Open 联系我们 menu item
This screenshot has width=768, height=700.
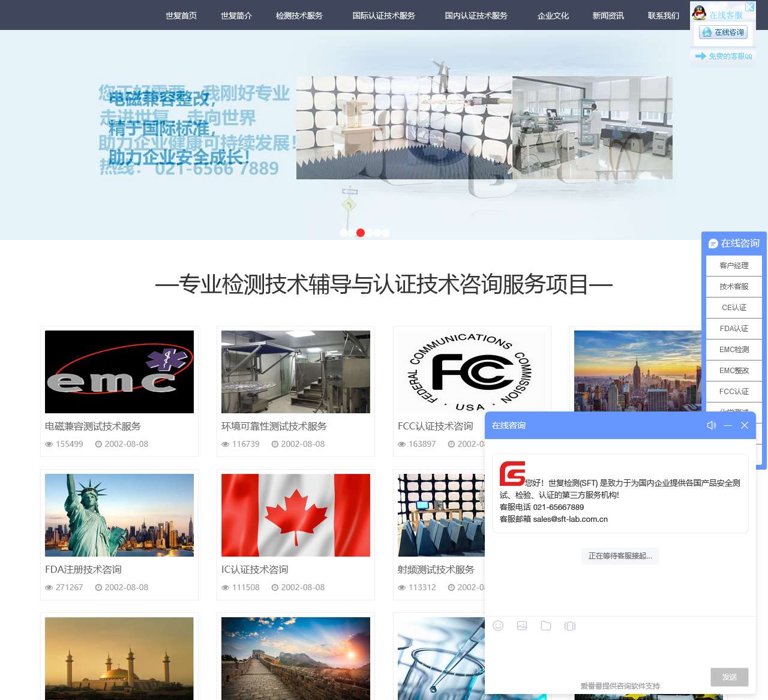664,16
